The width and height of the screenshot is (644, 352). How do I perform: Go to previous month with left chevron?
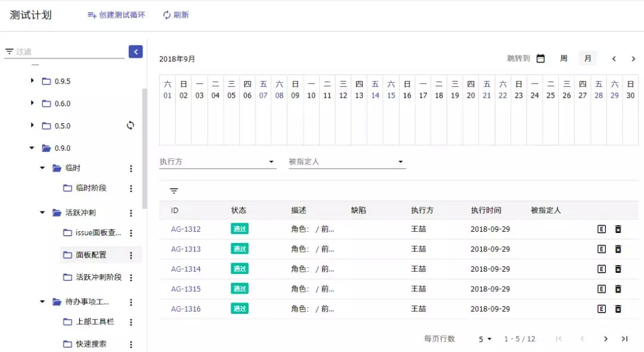(x=614, y=59)
